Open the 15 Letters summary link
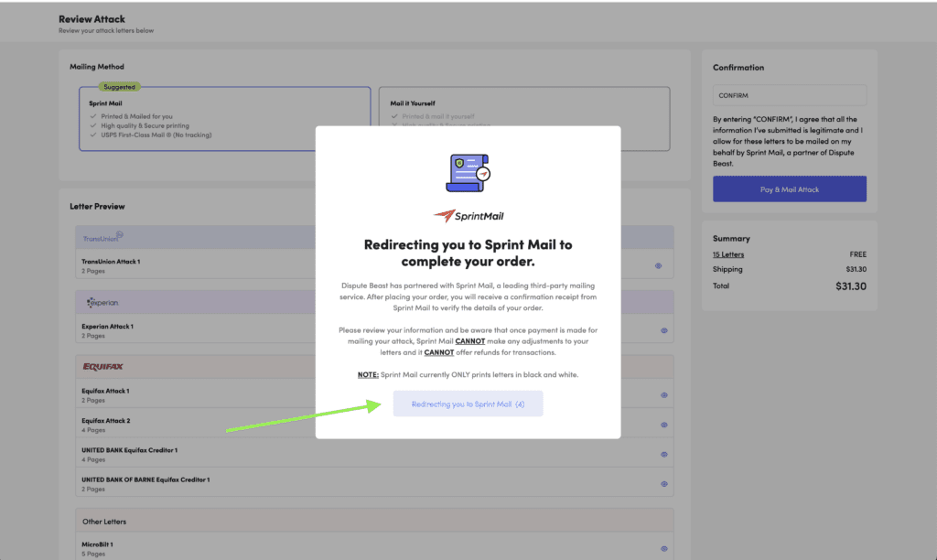937x560 pixels. click(728, 254)
